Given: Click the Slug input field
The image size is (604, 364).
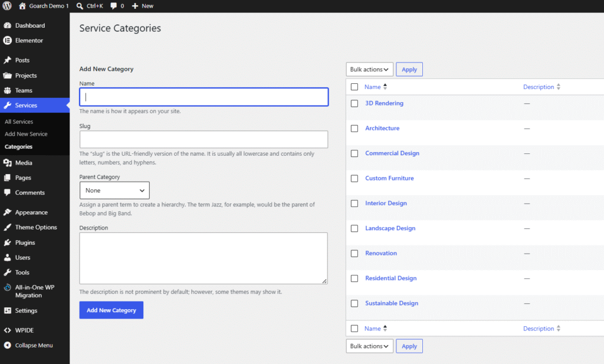Looking at the screenshot, I should point(203,139).
